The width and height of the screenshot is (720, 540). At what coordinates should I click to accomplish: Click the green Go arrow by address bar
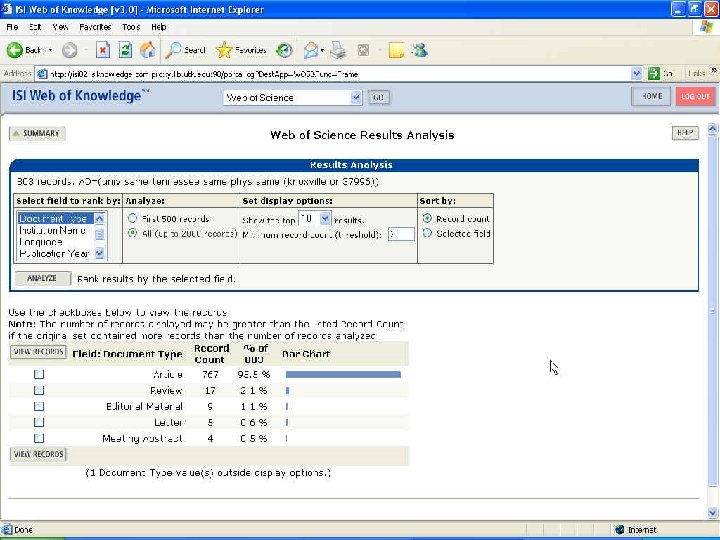pos(653,73)
